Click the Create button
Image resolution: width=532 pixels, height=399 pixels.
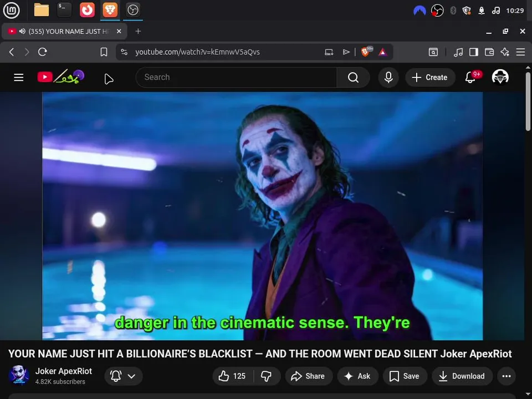[x=430, y=78]
